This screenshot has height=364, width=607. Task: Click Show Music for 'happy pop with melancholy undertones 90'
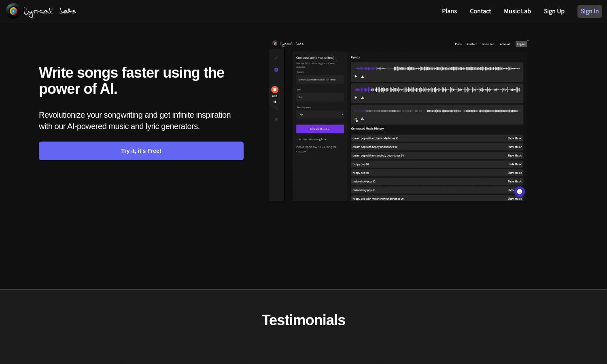[x=515, y=199]
